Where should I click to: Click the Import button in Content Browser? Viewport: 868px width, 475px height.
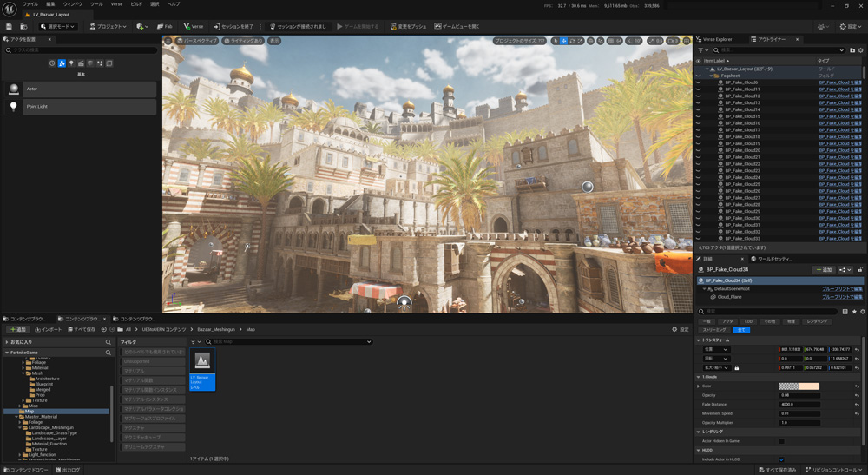48,329
